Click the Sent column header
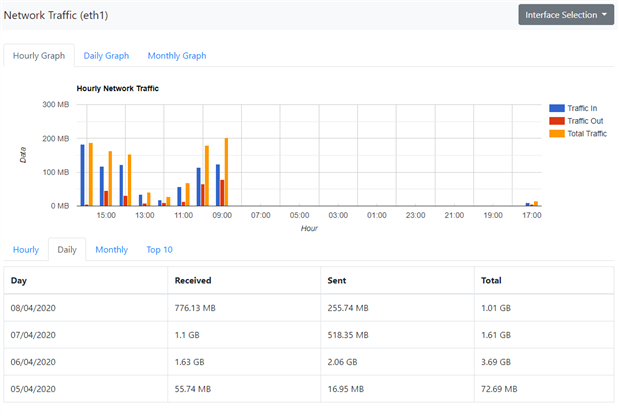 coord(337,281)
